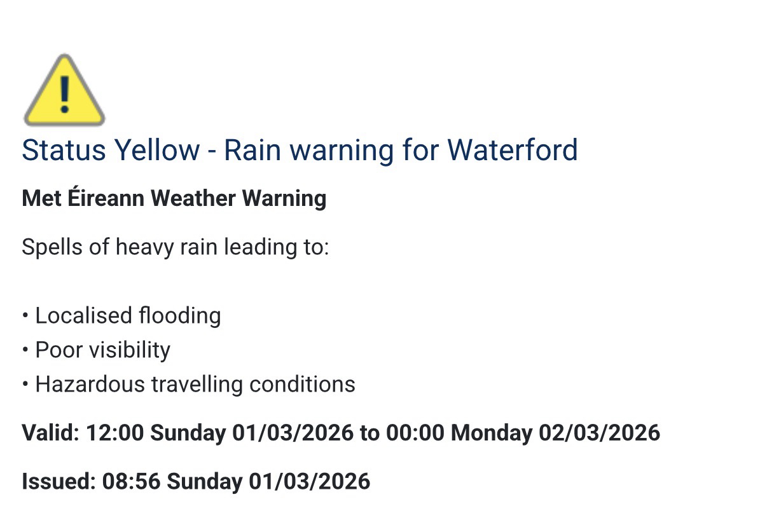Screen dimensions: 767x532
Task: Click the Spells of heavy rain text
Action: coord(175,247)
